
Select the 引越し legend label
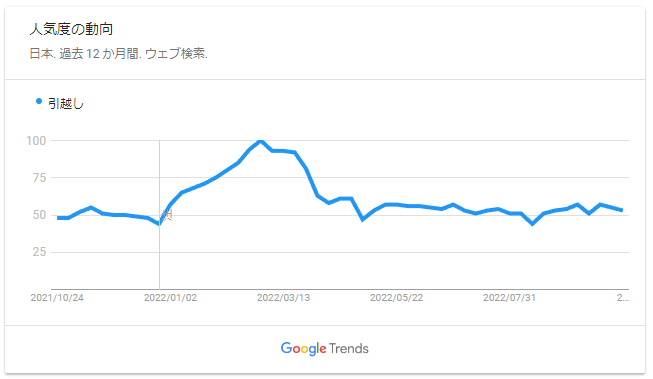(x=66, y=103)
